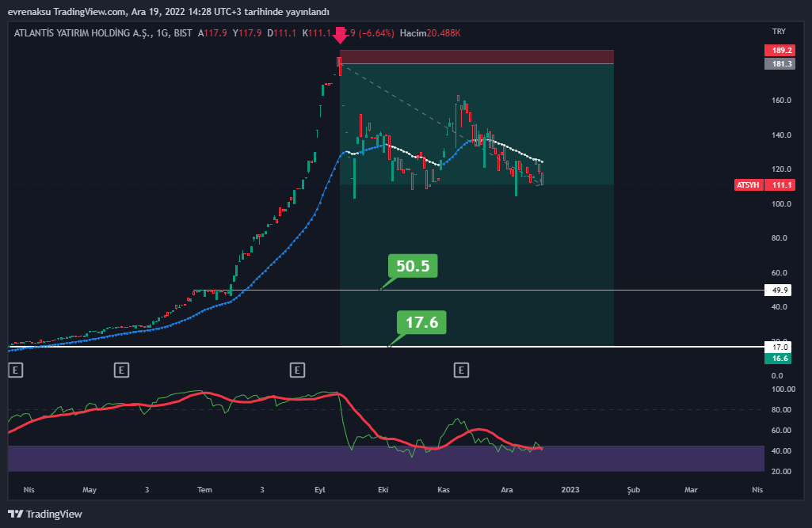Click the ATSYH 111.1 current price label

[x=764, y=184]
